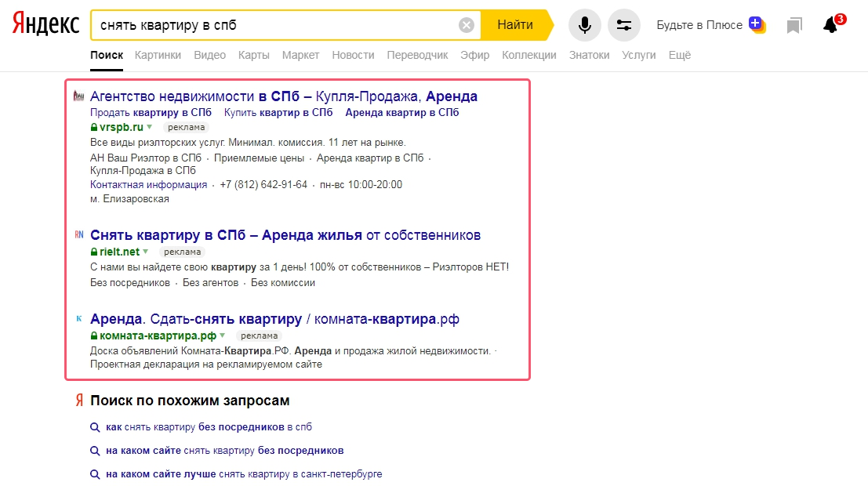This screenshot has height=486, width=868.
Task: Click the microphone voice search icon
Action: tap(584, 25)
